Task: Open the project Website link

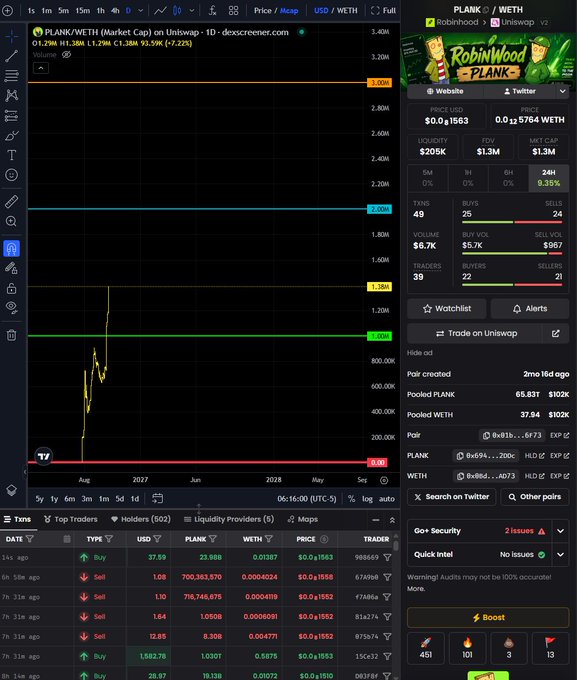Action: tap(445, 91)
